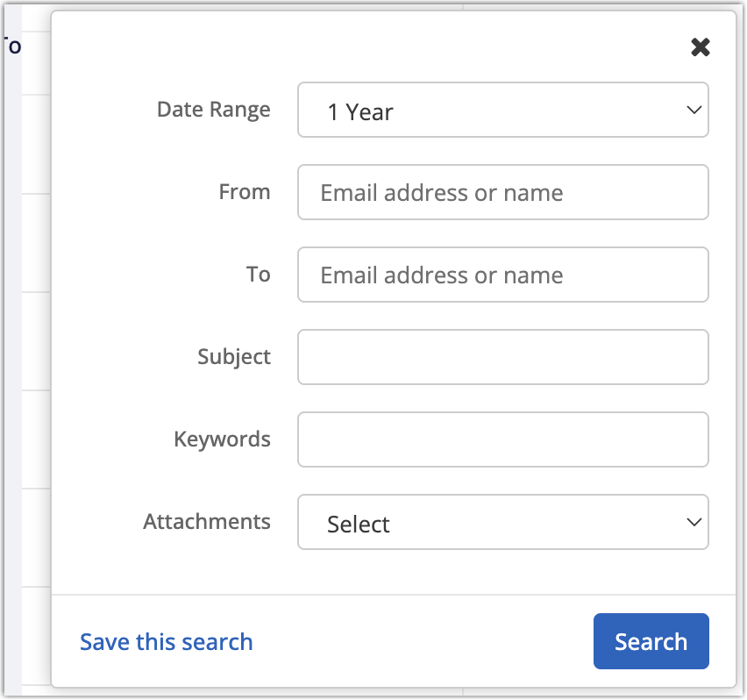Screen dimensions: 747x700
Task: Click the From field label
Action: pyautogui.click(x=245, y=192)
